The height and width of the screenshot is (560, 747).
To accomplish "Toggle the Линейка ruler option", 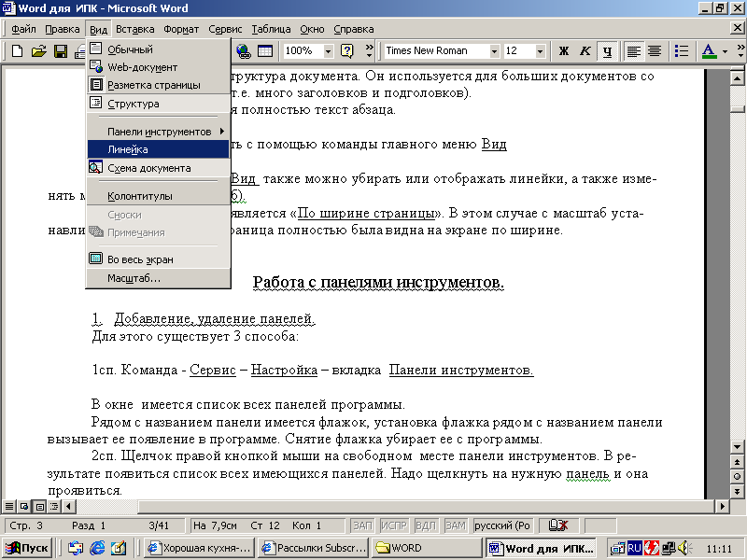I will (x=158, y=149).
